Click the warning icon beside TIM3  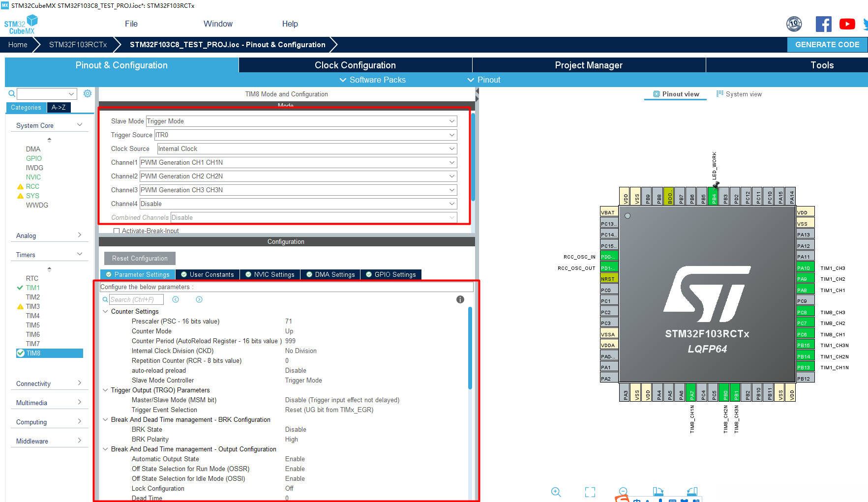[20, 306]
